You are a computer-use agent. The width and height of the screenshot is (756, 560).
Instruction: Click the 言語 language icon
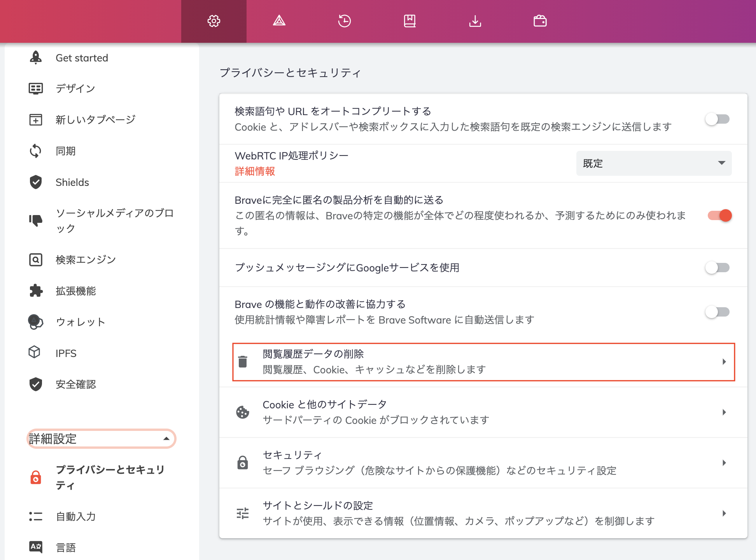[x=36, y=547]
